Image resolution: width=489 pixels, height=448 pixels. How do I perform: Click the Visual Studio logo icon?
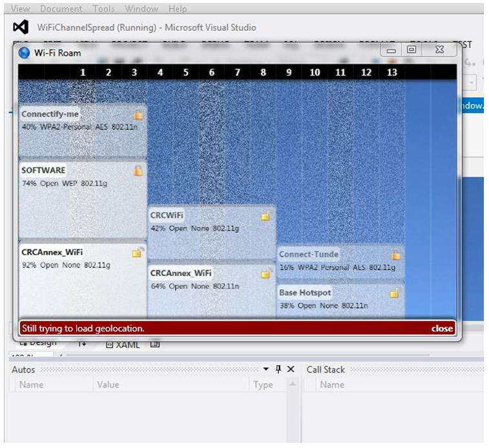tap(21, 28)
